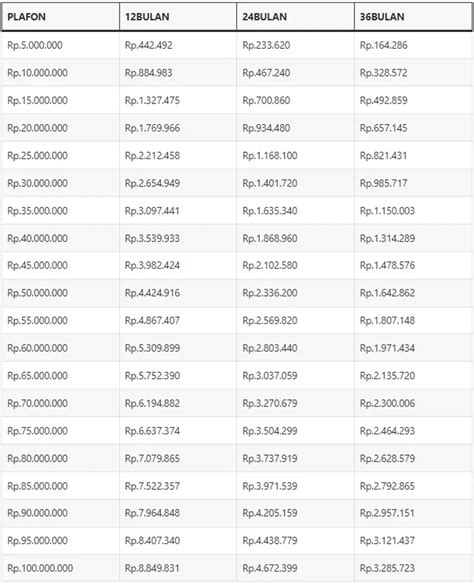Screen dimensions: 474x584
Task: Click the 24BULAN column header
Action: 296,17
